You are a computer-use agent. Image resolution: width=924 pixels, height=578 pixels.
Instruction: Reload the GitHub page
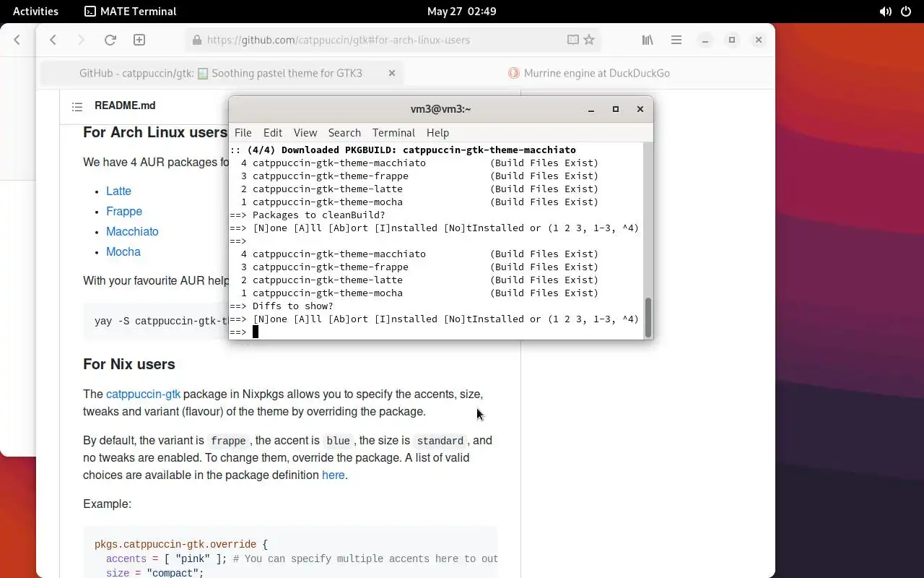point(110,40)
